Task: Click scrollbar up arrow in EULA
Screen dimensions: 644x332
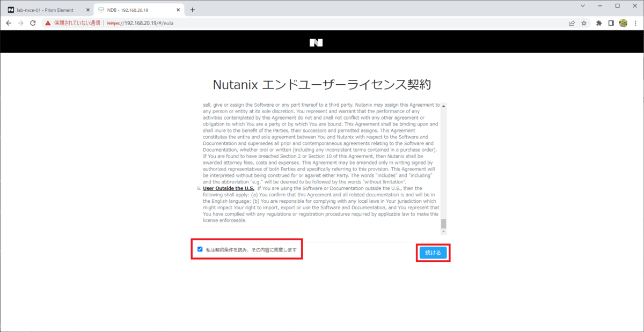Action: (x=444, y=105)
